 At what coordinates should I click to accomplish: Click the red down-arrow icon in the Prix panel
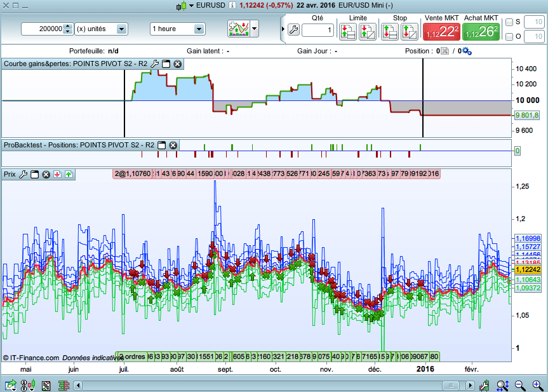pos(57,174)
